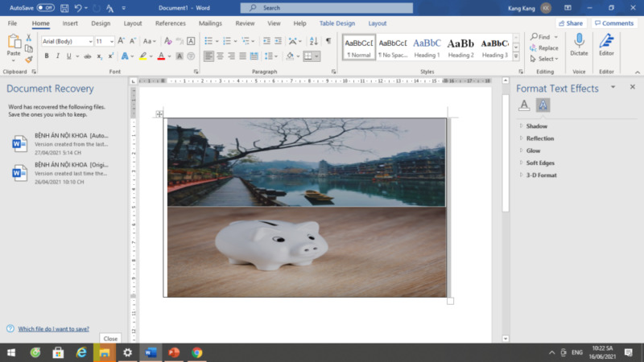Toggle Show/Hide paragraph marks
The width and height of the screenshot is (644, 362).
click(328, 41)
